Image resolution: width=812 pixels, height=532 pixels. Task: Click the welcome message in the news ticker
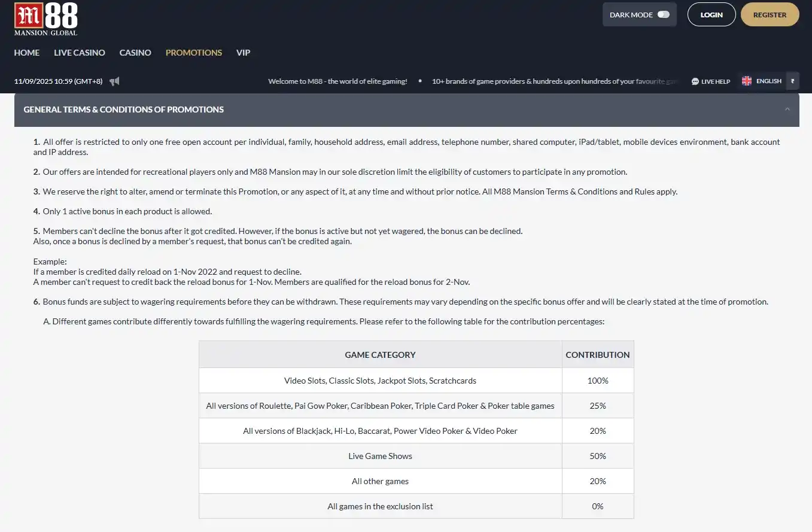coord(337,81)
